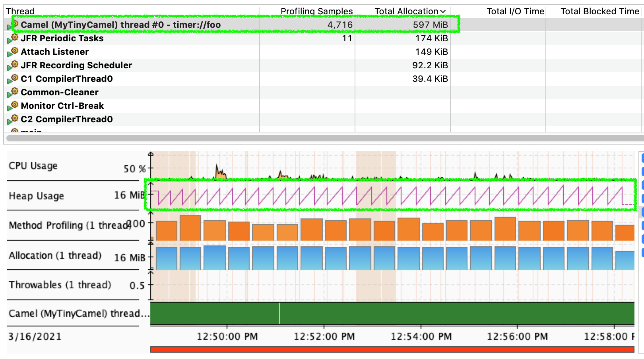
Task: Toggle the topmost blue chart checkbox
Action: pyautogui.click(x=642, y=158)
